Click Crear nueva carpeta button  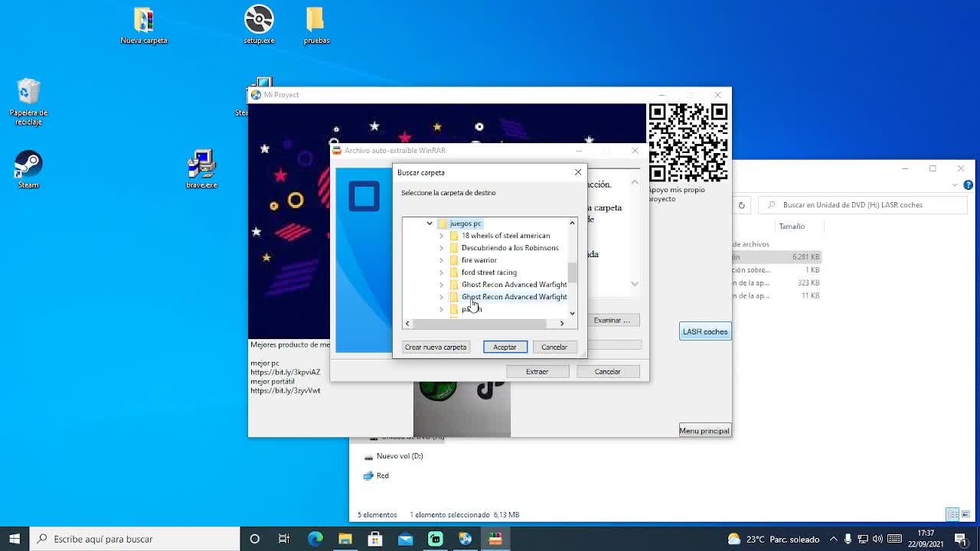(435, 347)
